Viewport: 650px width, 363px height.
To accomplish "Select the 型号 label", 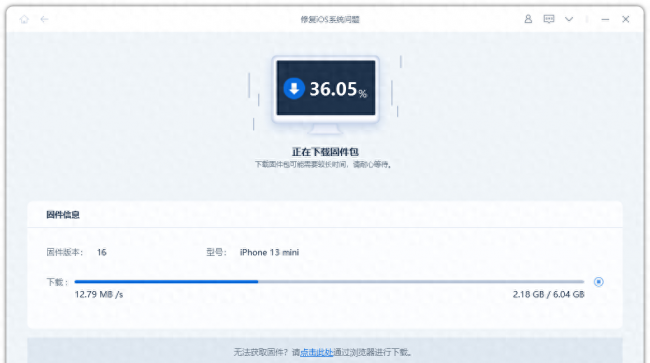I will [216, 252].
